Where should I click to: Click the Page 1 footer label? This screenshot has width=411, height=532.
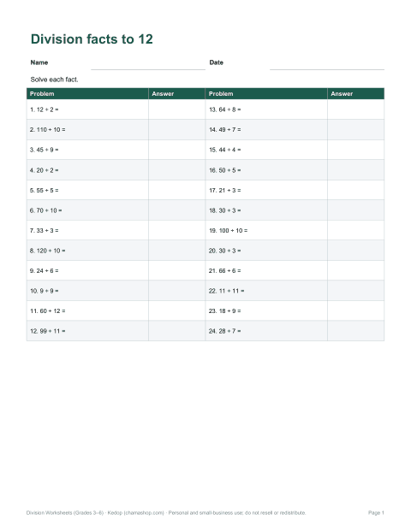pos(376,512)
